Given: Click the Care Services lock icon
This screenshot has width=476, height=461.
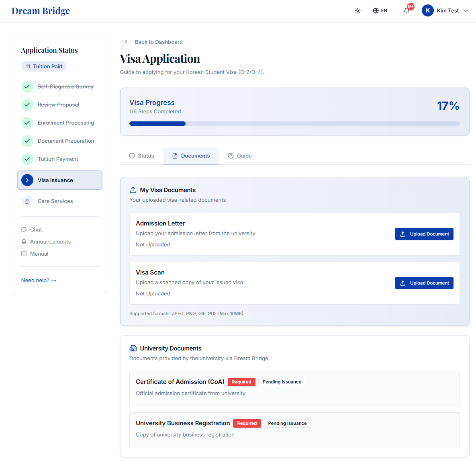Looking at the screenshot, I should point(27,201).
